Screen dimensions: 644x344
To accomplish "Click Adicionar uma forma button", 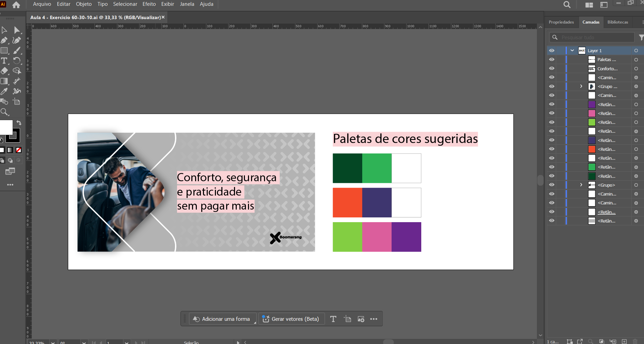I will tap(222, 319).
